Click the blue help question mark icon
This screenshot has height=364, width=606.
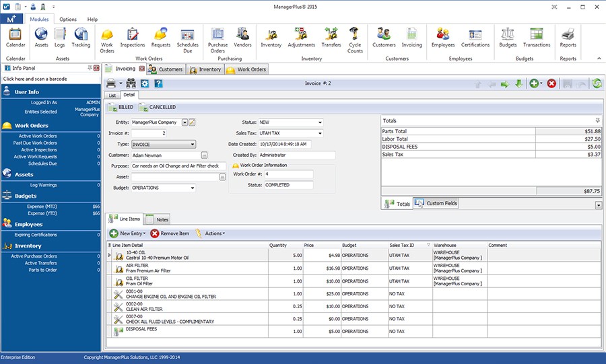(x=158, y=83)
